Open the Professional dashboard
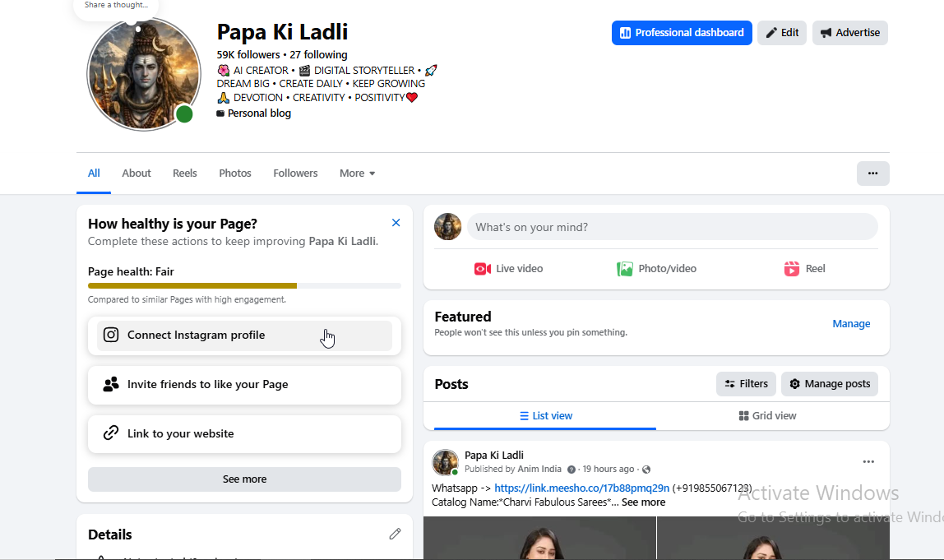 (x=682, y=33)
